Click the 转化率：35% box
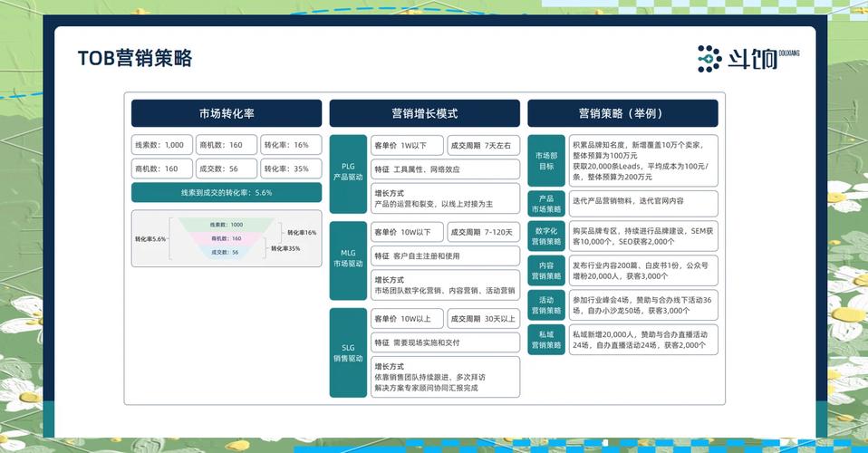 (290, 169)
